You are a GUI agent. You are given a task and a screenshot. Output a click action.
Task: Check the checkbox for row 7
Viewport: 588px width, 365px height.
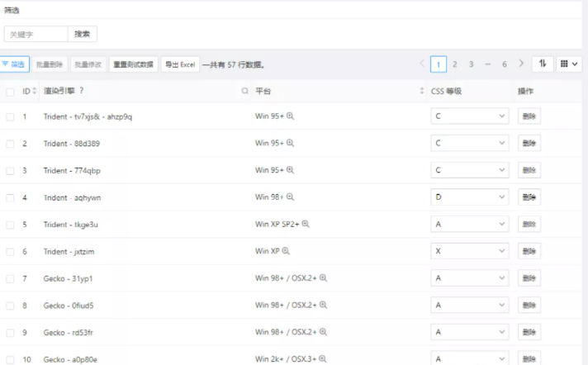click(x=10, y=279)
